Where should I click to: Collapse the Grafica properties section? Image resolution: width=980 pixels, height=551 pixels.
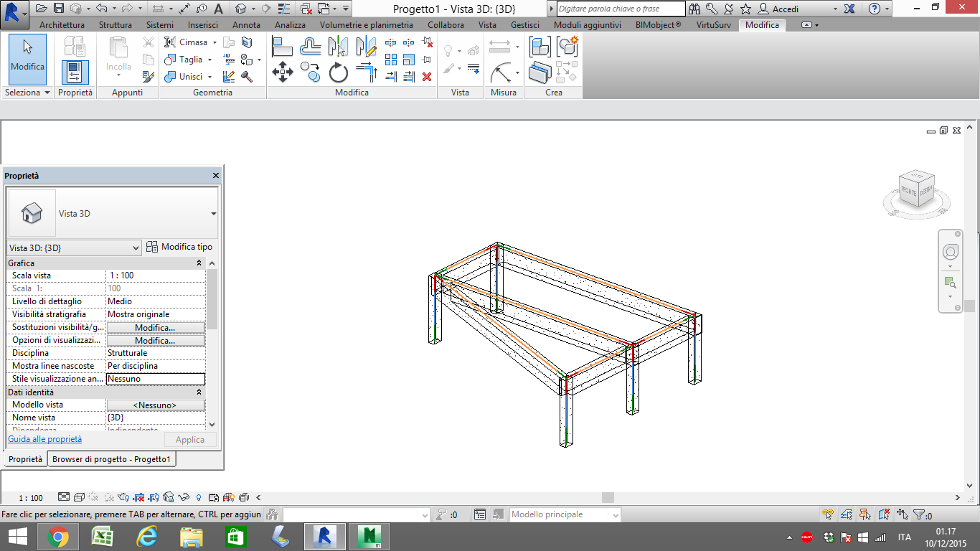pos(199,263)
